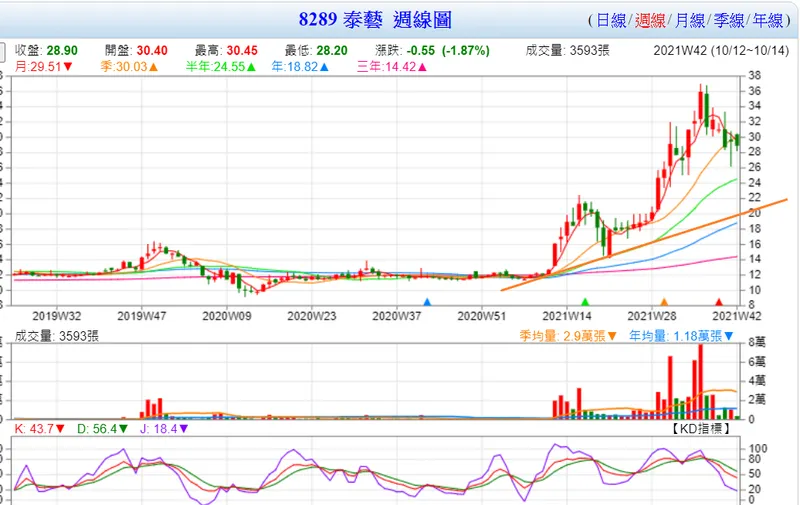Click the 年均量: 1.18萬張 label
Screen dimensions: 800x505
tap(681, 336)
